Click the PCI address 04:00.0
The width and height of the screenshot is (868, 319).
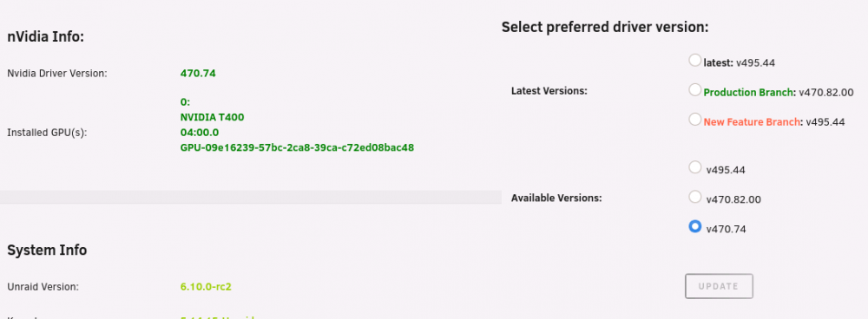tap(200, 133)
